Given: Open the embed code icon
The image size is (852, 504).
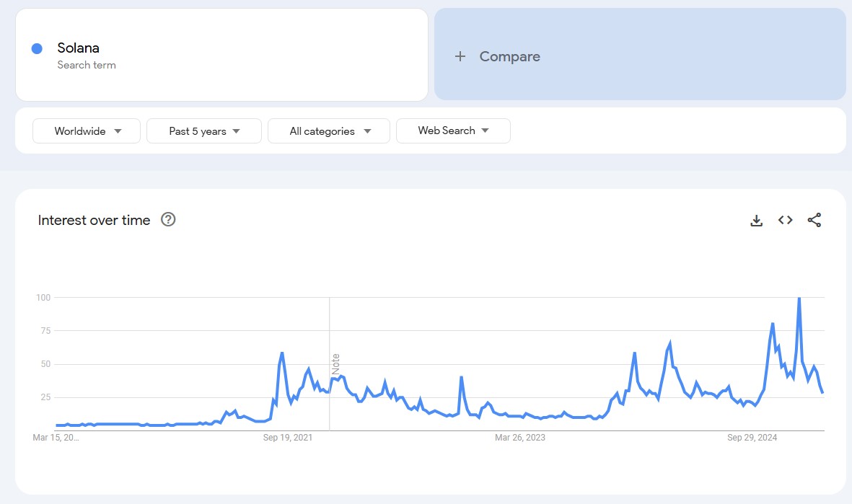Looking at the screenshot, I should tap(786, 221).
